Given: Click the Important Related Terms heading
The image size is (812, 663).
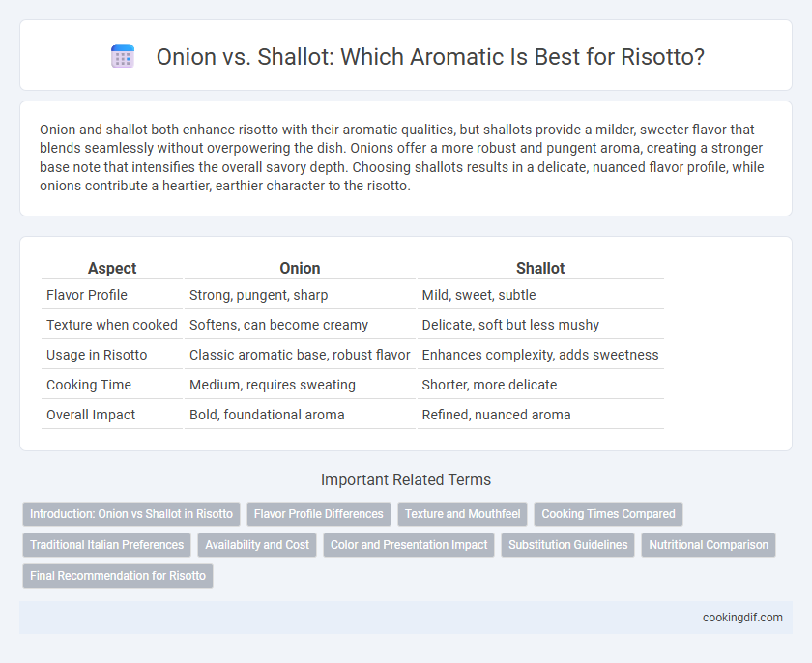Looking at the screenshot, I should (406, 479).
